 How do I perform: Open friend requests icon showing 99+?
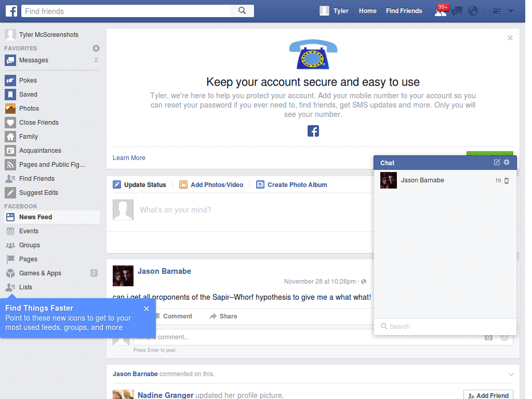(x=441, y=11)
